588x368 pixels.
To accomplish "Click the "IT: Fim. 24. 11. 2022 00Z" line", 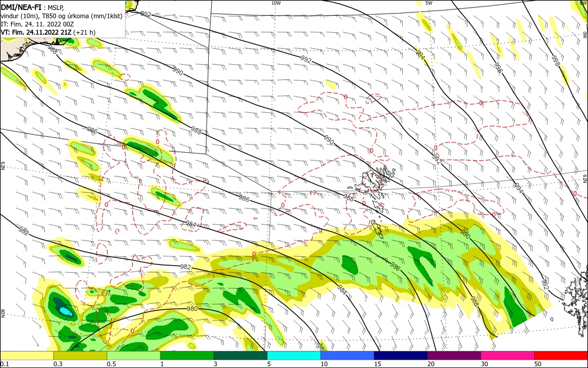I will tap(37, 24).
